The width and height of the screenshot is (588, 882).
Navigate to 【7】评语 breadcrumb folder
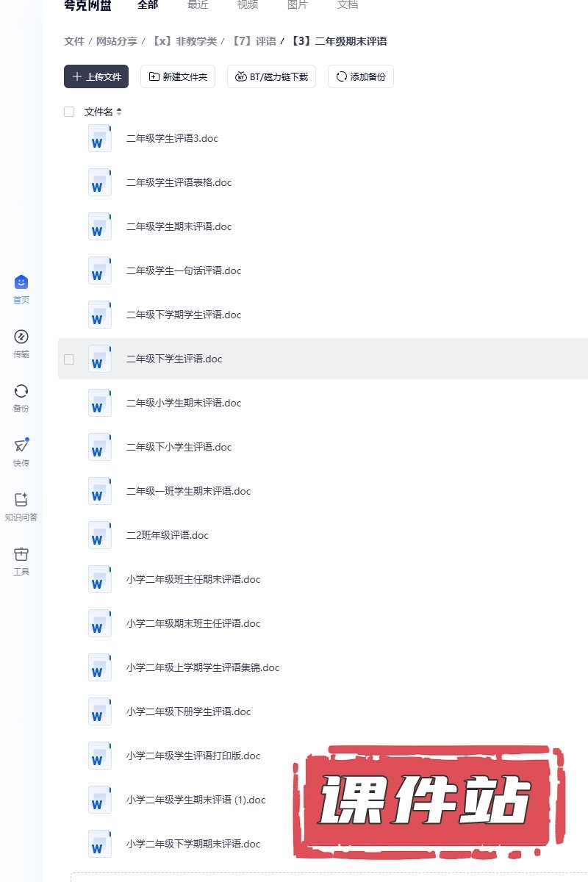pyautogui.click(x=254, y=41)
